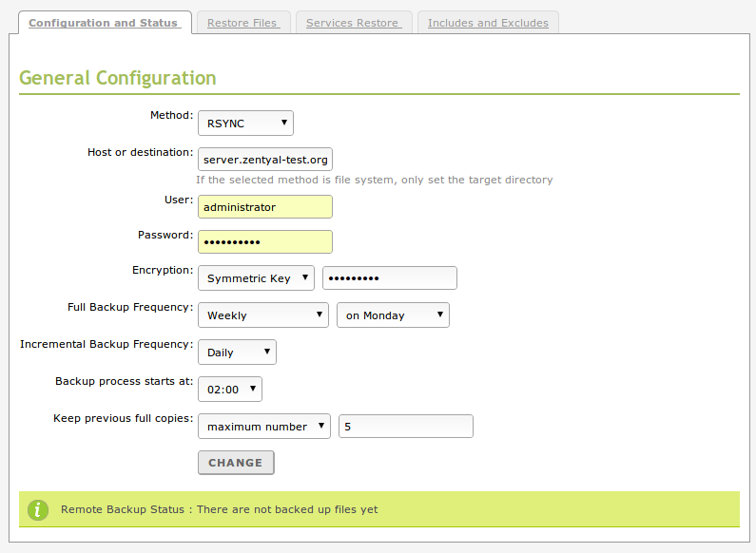Switch to the Restore Files tab
Viewport: 756px width, 553px height.
(x=242, y=23)
